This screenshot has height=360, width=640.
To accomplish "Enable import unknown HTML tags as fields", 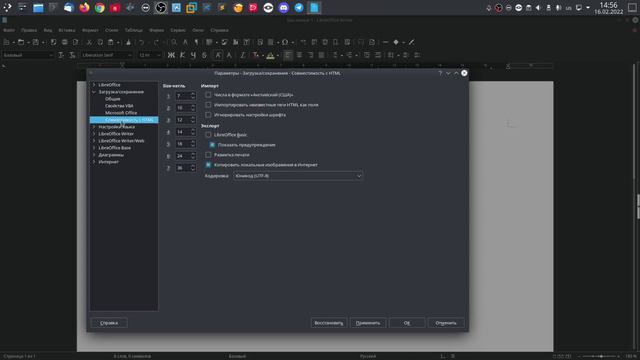I will click(208, 105).
